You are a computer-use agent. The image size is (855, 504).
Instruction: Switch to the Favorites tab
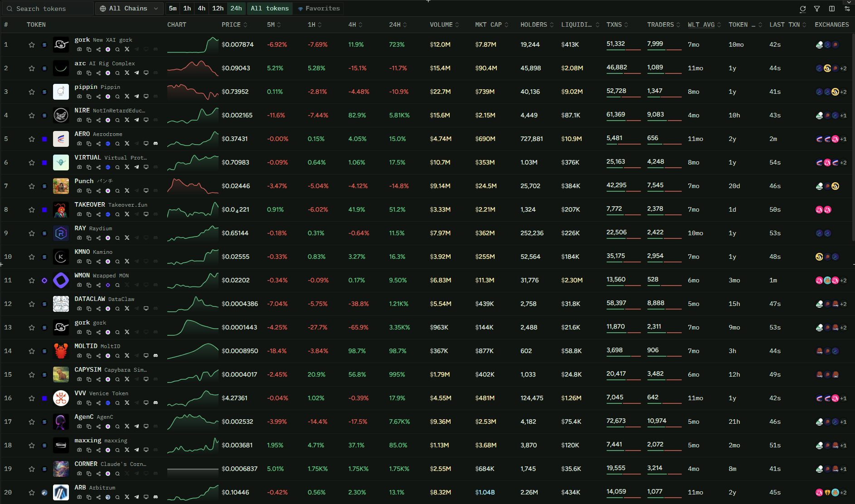(319, 9)
